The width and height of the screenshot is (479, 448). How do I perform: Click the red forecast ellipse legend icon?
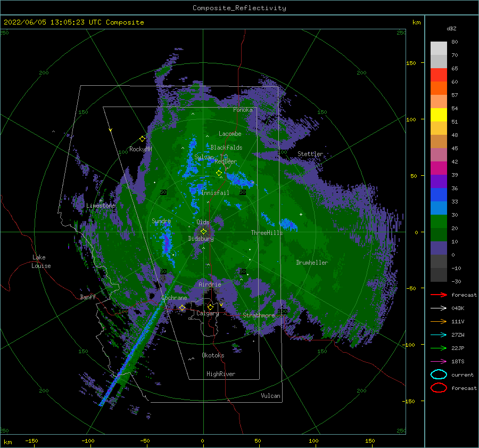coord(439,388)
